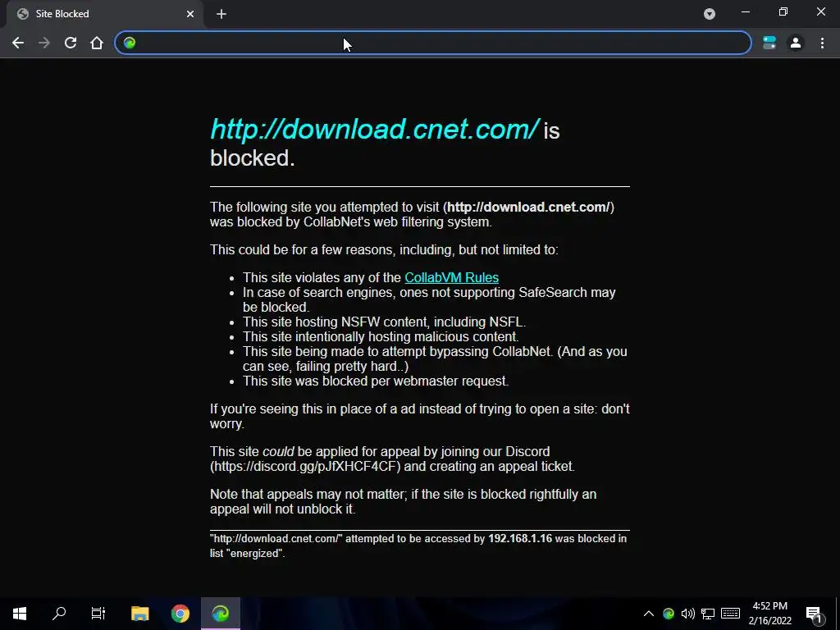This screenshot has width=840, height=630.
Task: Focus the empty address bar
Action: [433, 43]
